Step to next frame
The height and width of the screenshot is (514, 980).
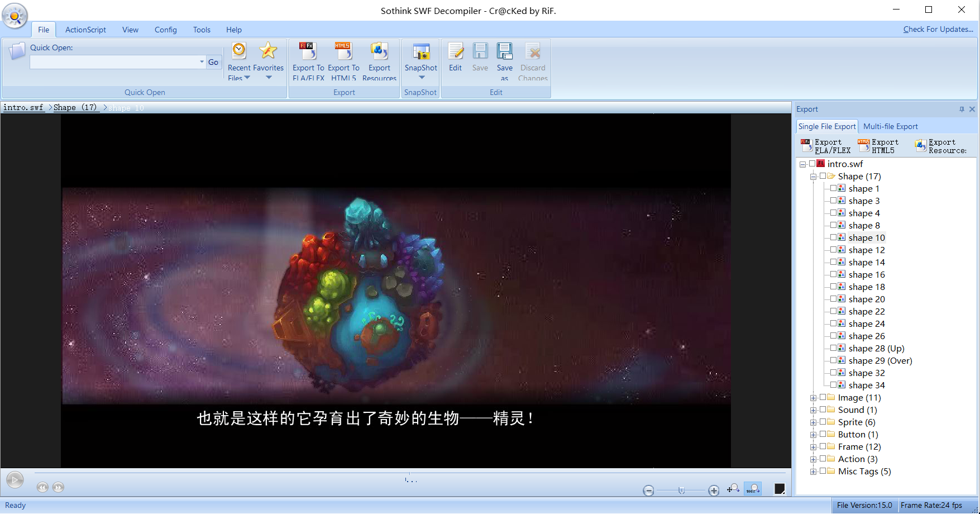[x=58, y=487]
